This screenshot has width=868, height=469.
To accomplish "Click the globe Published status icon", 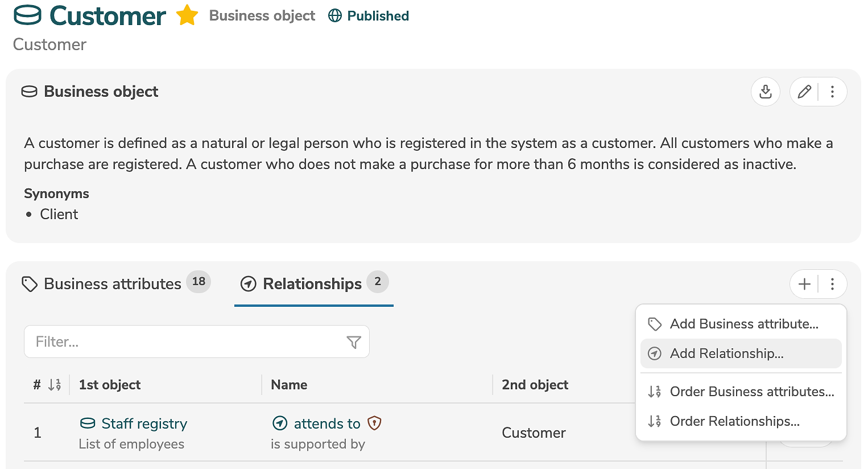I will pyautogui.click(x=335, y=16).
